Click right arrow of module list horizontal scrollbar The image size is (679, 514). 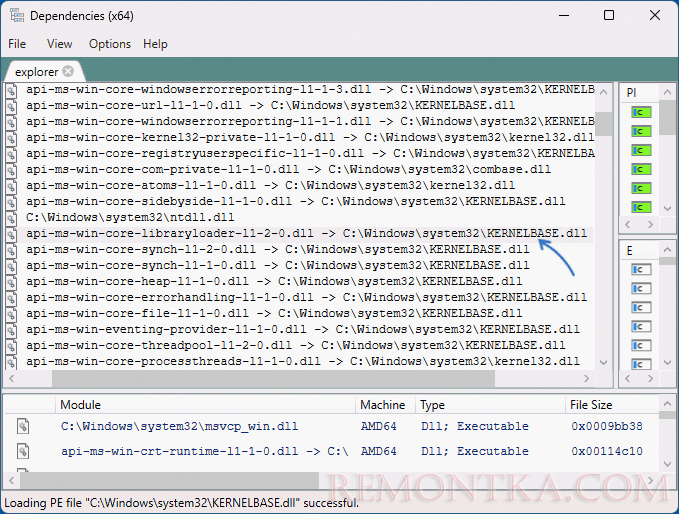[x=650, y=480]
